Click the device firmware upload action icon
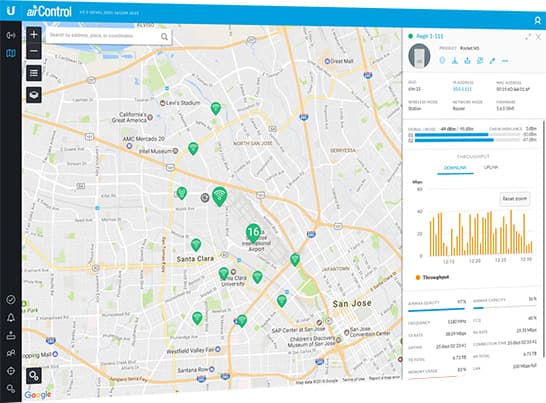 [467, 61]
